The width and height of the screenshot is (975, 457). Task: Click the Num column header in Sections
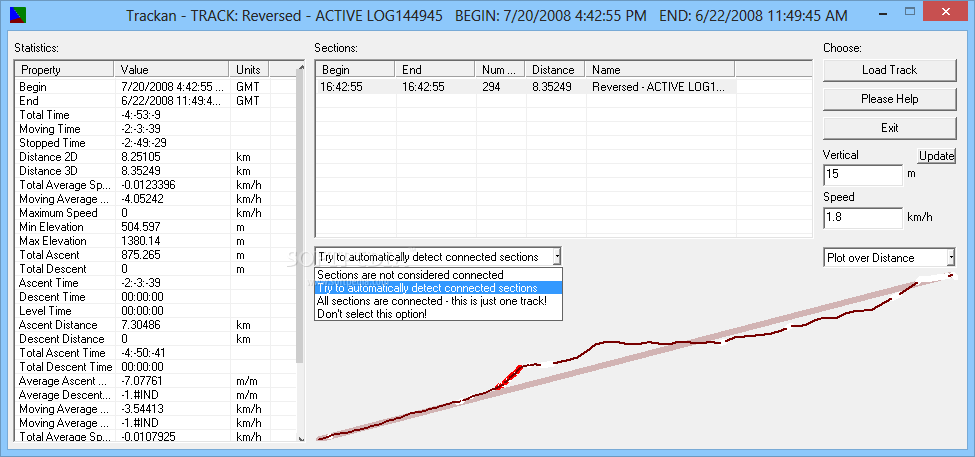coord(500,70)
